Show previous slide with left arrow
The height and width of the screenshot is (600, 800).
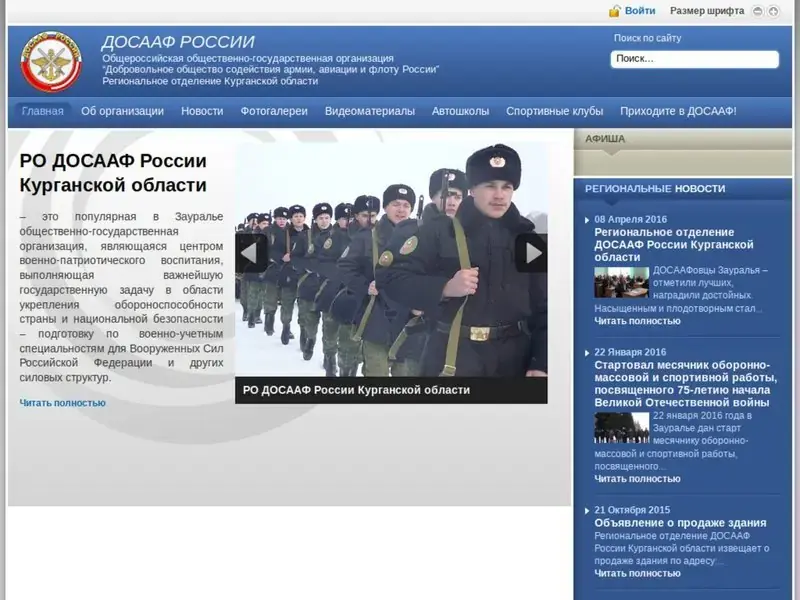tap(251, 253)
